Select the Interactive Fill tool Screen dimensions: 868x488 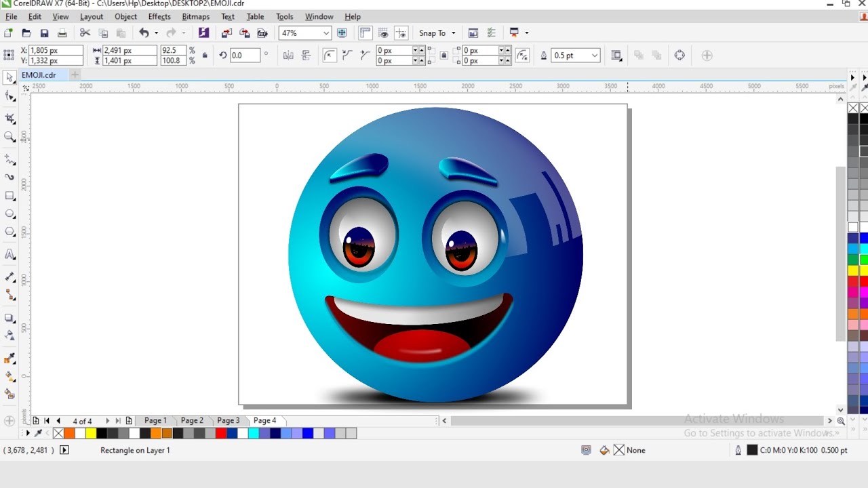pyautogui.click(x=9, y=376)
